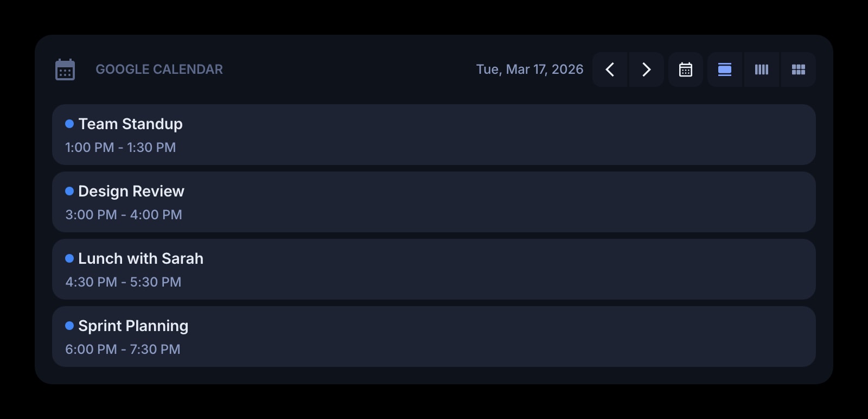Click the blue color dot on Sprint Planning

tap(69, 326)
